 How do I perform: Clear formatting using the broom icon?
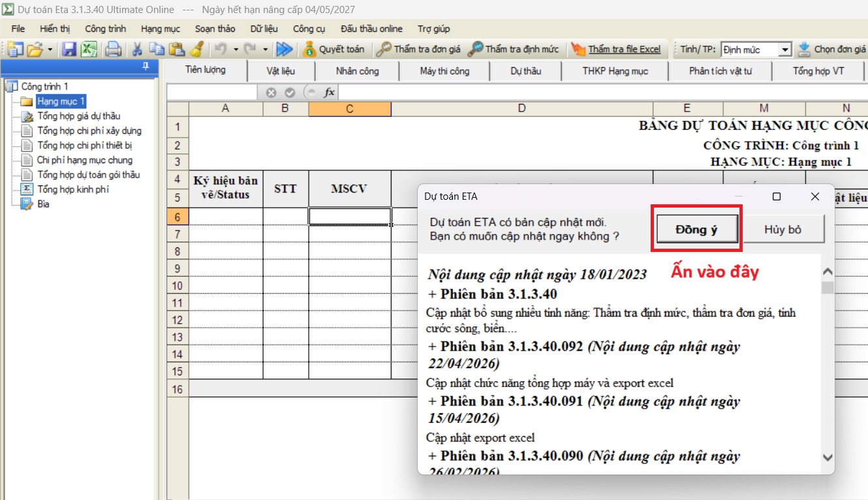196,49
